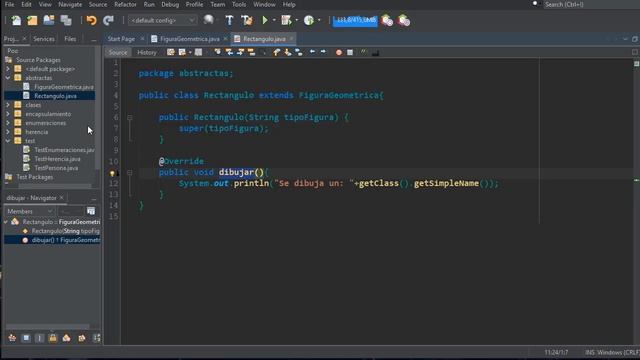This screenshot has height=360, width=640.
Task: Collapse the abstractas package node
Action: pos(8,78)
